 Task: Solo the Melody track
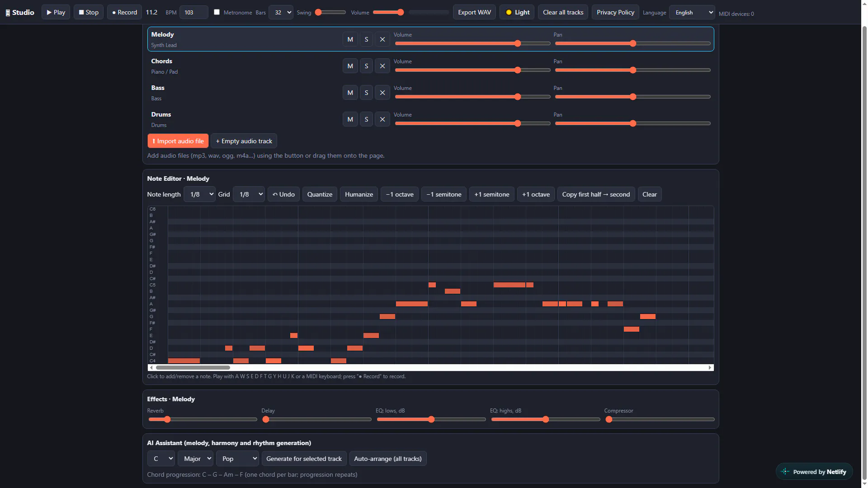click(366, 39)
